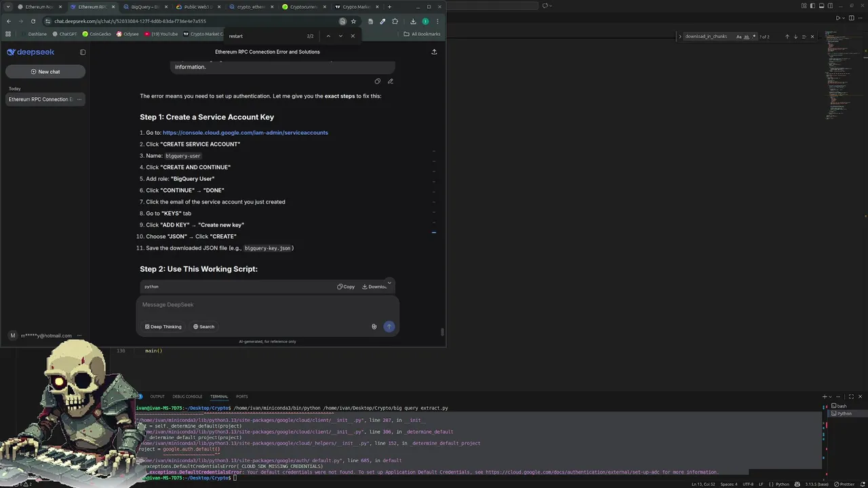This screenshot has height=488, width=868.
Task: Open the OUTPUT panel tab
Action: [157, 396]
